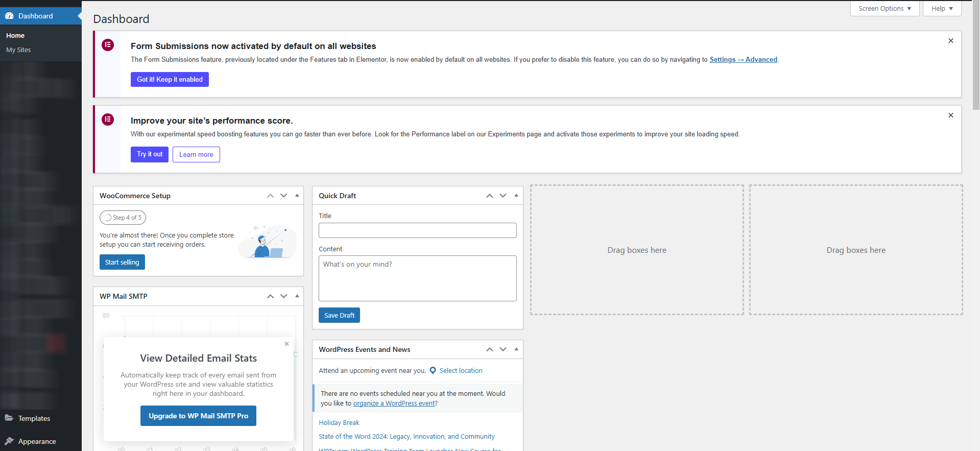Screen dimensions: 980x451
Task: Open the Dashboard menu item
Action: coord(41,16)
